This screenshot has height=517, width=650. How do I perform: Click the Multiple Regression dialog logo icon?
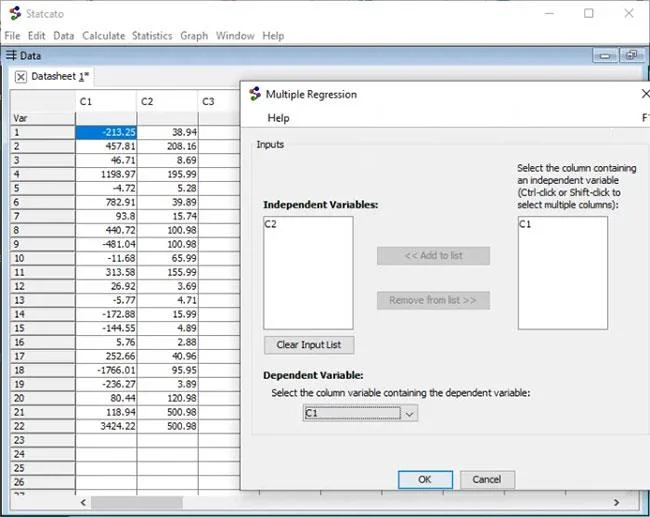pos(255,94)
